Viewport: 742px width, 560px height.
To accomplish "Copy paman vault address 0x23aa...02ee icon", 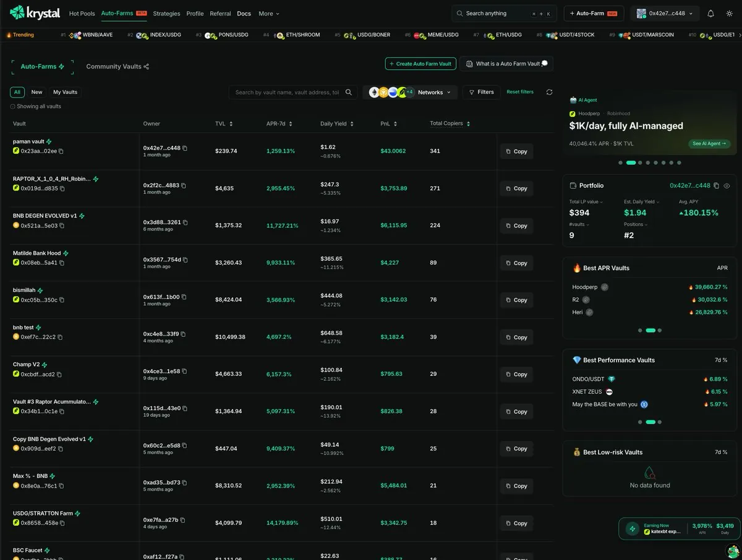I will click(61, 151).
